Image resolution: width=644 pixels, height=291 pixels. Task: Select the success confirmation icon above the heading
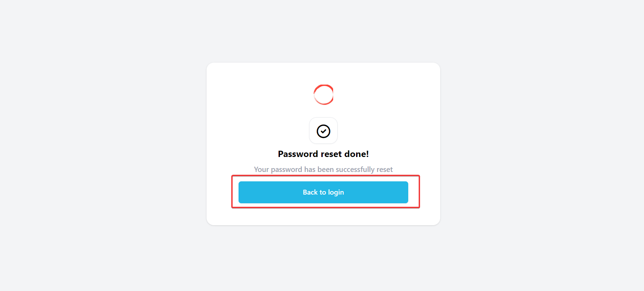(323, 131)
